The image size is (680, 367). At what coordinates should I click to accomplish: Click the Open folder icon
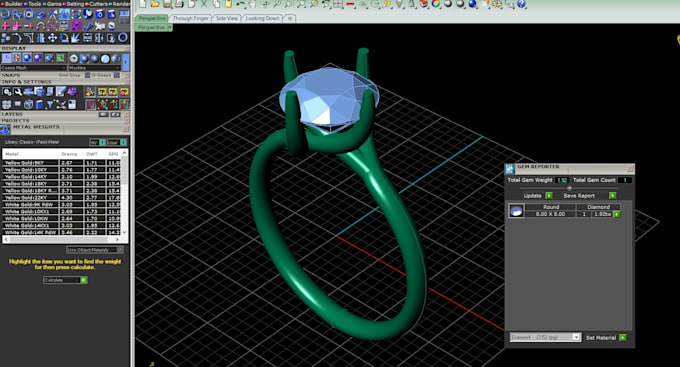(x=154, y=4)
